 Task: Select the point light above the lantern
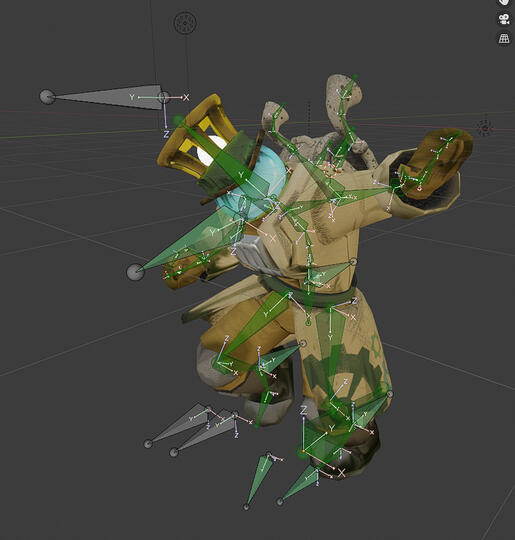pos(185,23)
